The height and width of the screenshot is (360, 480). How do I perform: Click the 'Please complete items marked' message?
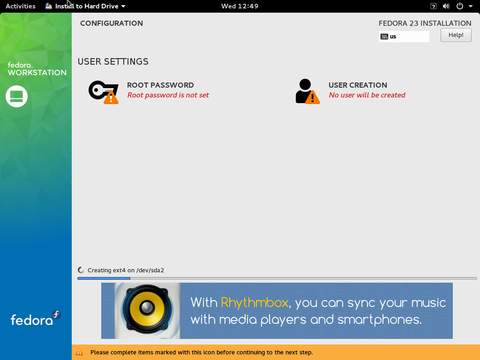[201, 352]
